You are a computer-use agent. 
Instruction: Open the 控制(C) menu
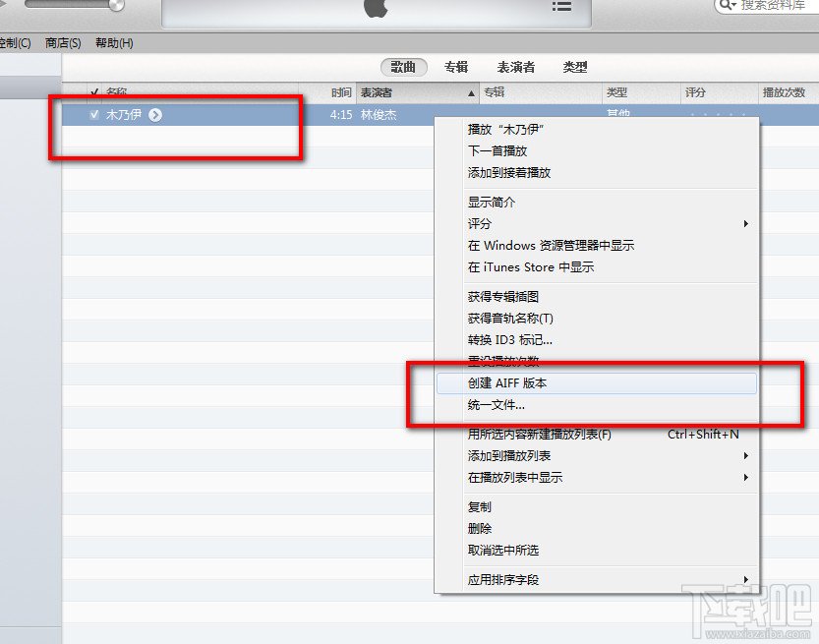click(x=12, y=42)
